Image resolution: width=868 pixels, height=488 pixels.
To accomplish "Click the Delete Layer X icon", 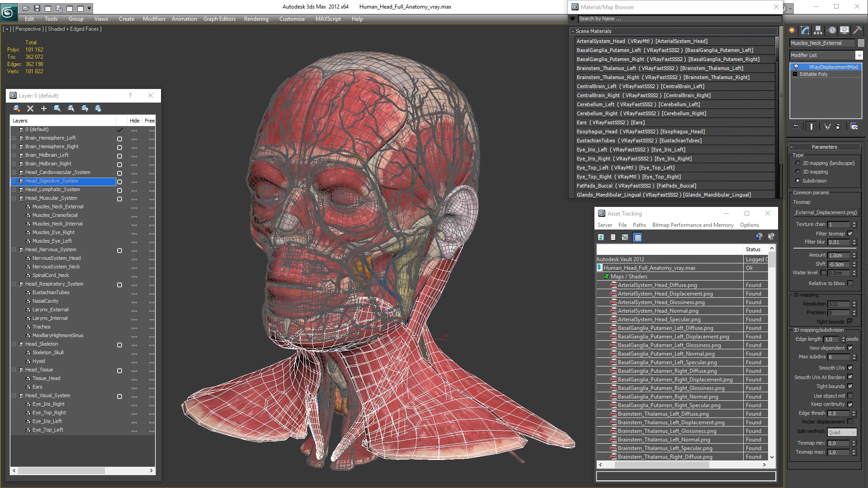I will (30, 108).
